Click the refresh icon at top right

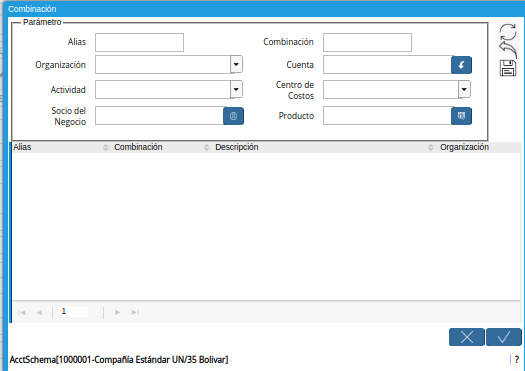(508, 31)
